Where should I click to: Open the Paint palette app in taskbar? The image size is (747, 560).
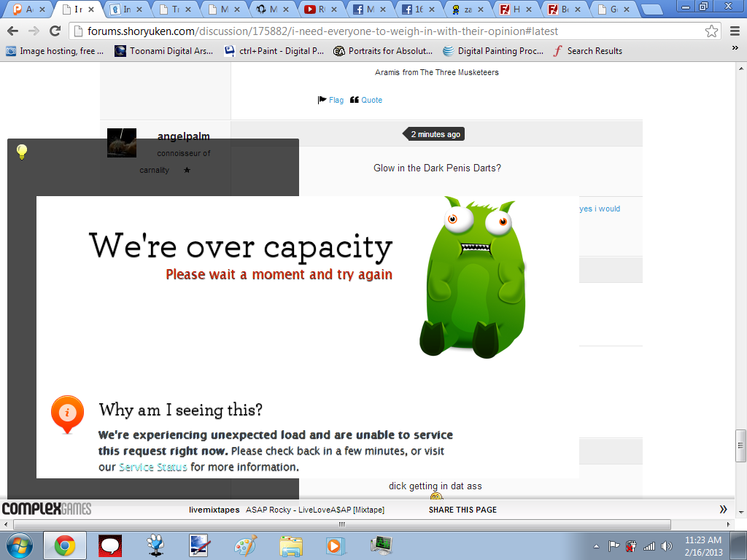[246, 545]
